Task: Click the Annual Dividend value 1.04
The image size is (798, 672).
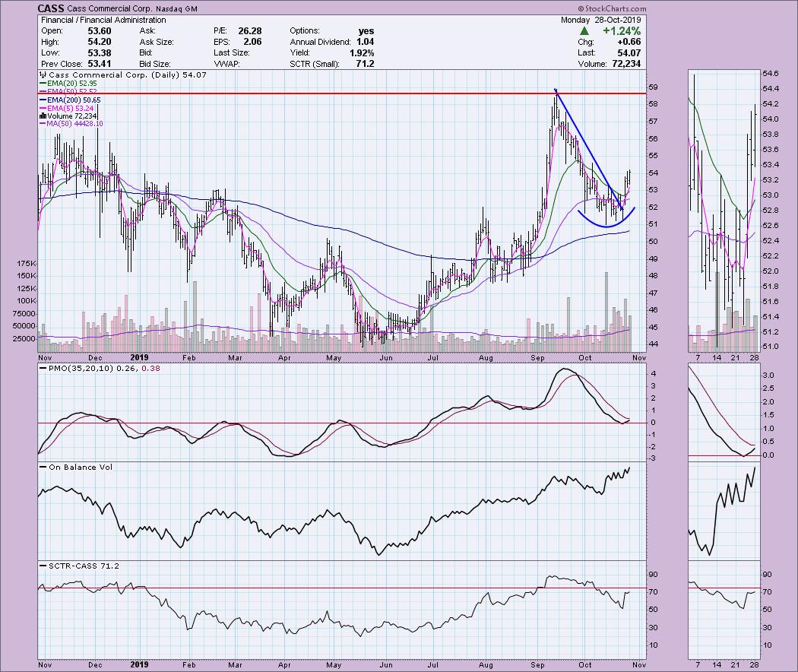Action: click(x=365, y=42)
